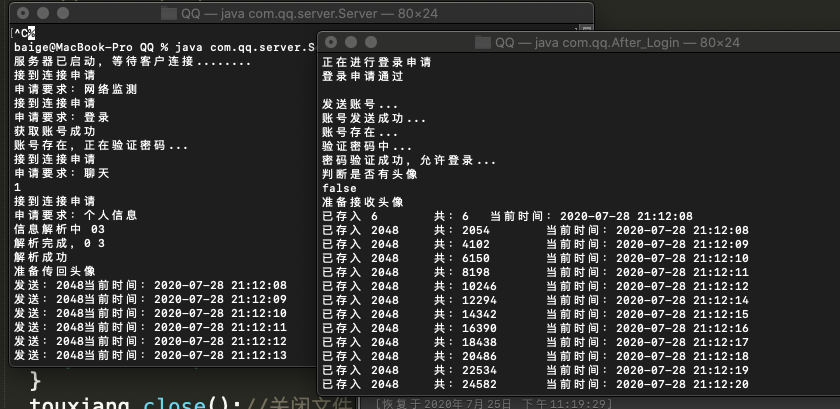The height and width of the screenshot is (409, 840).
Task: Click the '正在进行登录申请' line
Action: [377, 62]
